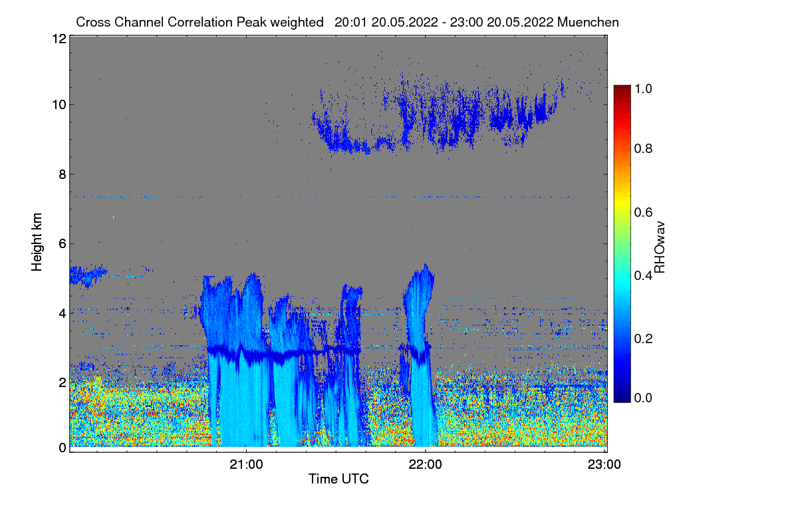
Task: Click the colorbar '0.0' value label
Action: pyautogui.click(x=642, y=397)
